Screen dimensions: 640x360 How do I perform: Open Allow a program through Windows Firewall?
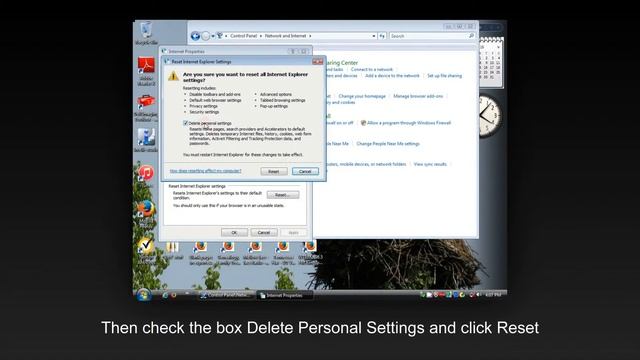[409, 122]
